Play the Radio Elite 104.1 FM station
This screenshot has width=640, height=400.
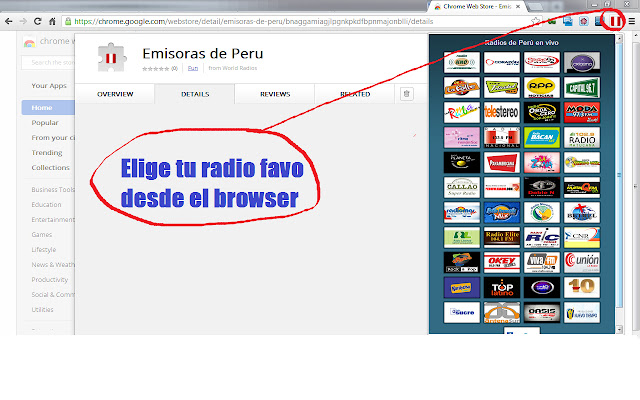[502, 238]
